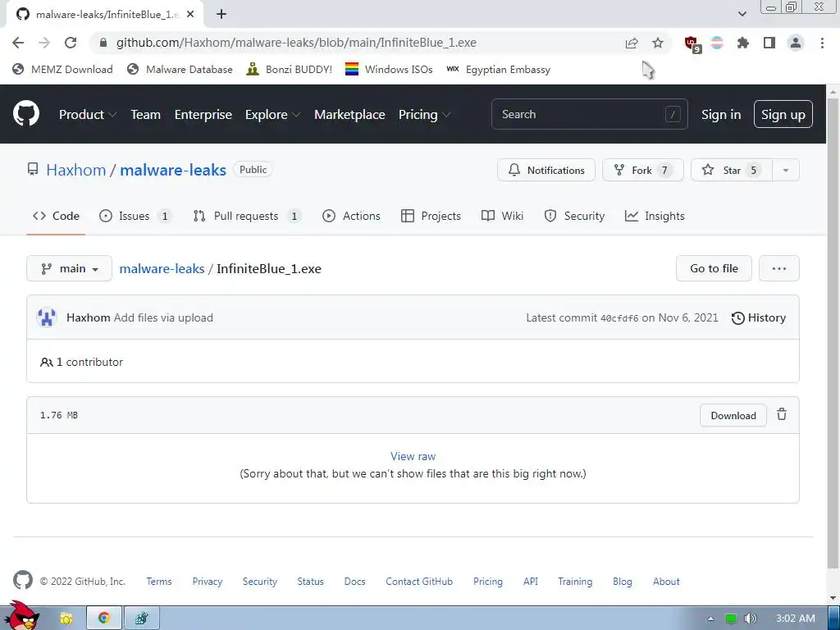The width and height of the screenshot is (840, 630).
Task: Click the pink and blue striped extension icon
Action: click(717, 43)
